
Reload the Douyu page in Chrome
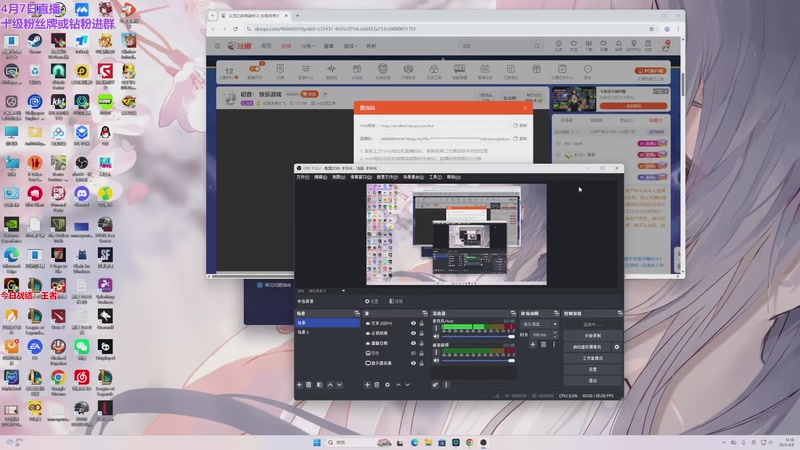pos(235,29)
